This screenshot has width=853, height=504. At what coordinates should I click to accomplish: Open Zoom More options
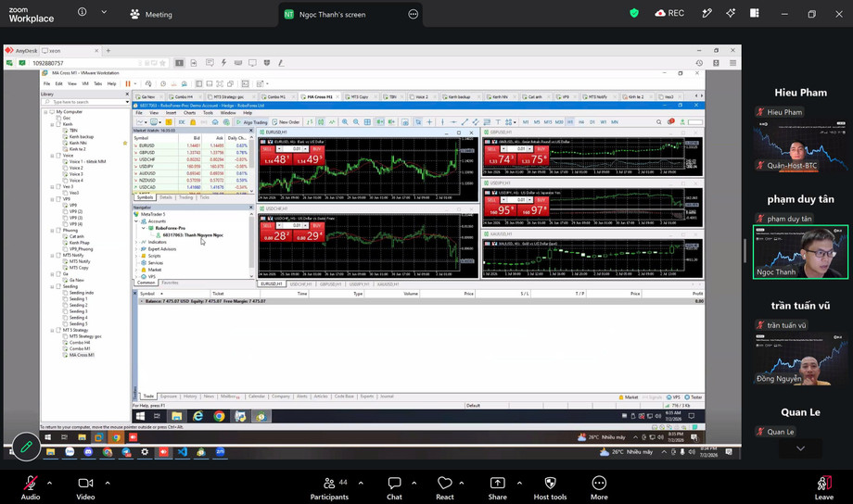[x=599, y=487]
